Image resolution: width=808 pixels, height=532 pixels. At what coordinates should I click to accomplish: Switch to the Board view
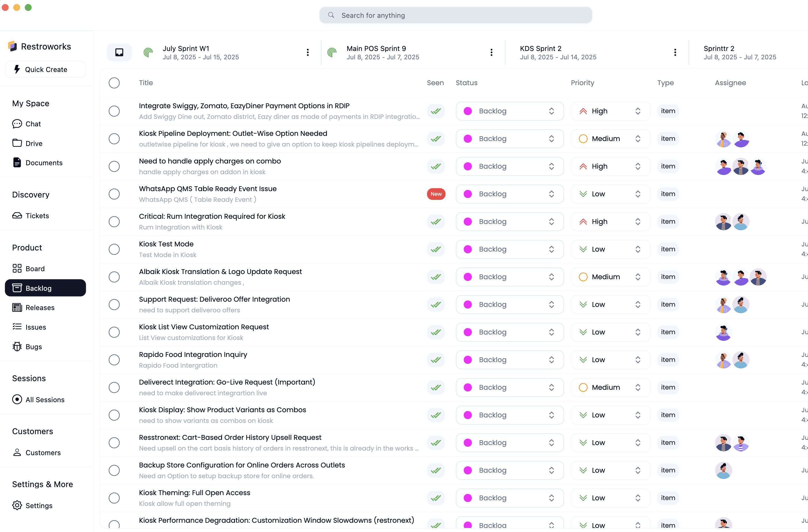tap(35, 269)
